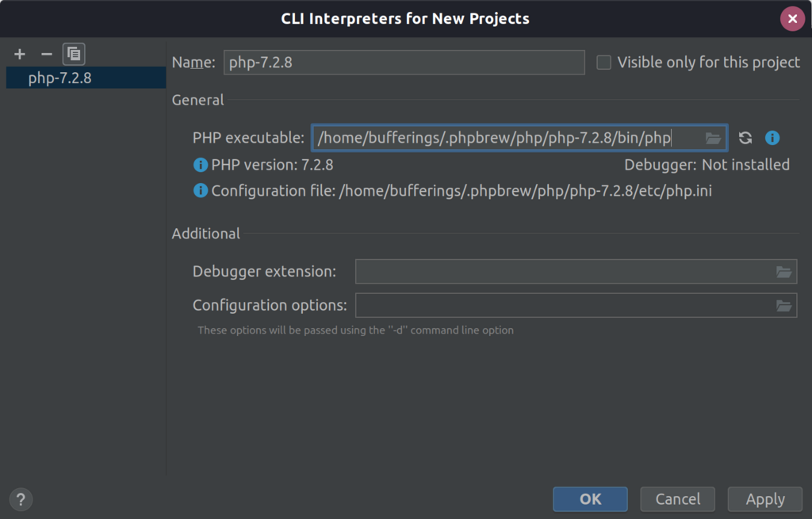Image resolution: width=812 pixels, height=519 pixels.
Task: Cancel the interpreter dialog
Action: [677, 499]
